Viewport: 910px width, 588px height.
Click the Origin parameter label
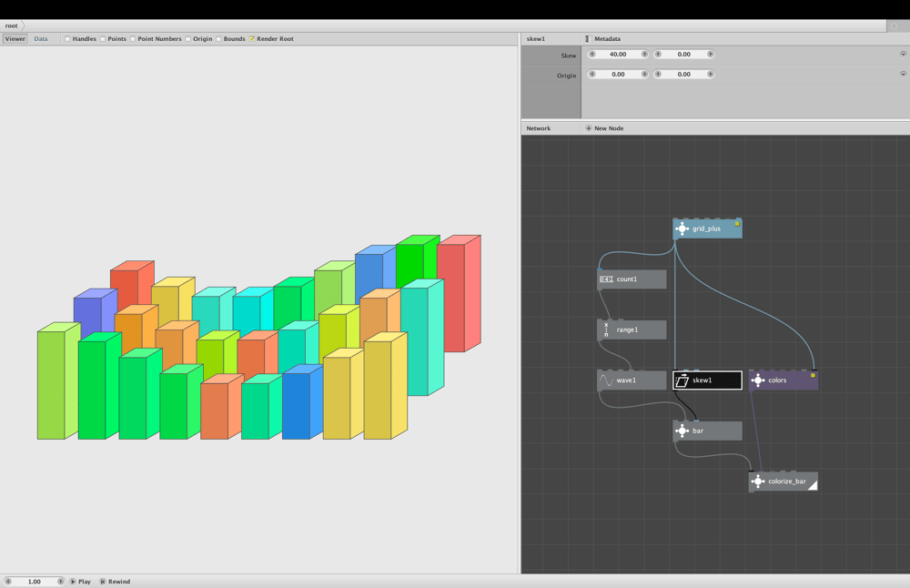566,76
